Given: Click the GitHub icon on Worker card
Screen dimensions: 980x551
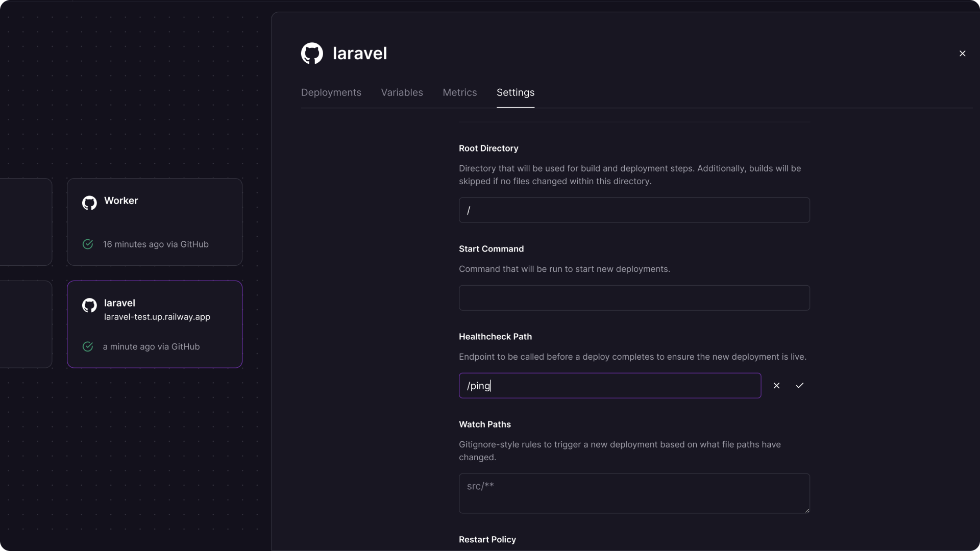Looking at the screenshot, I should tap(89, 203).
